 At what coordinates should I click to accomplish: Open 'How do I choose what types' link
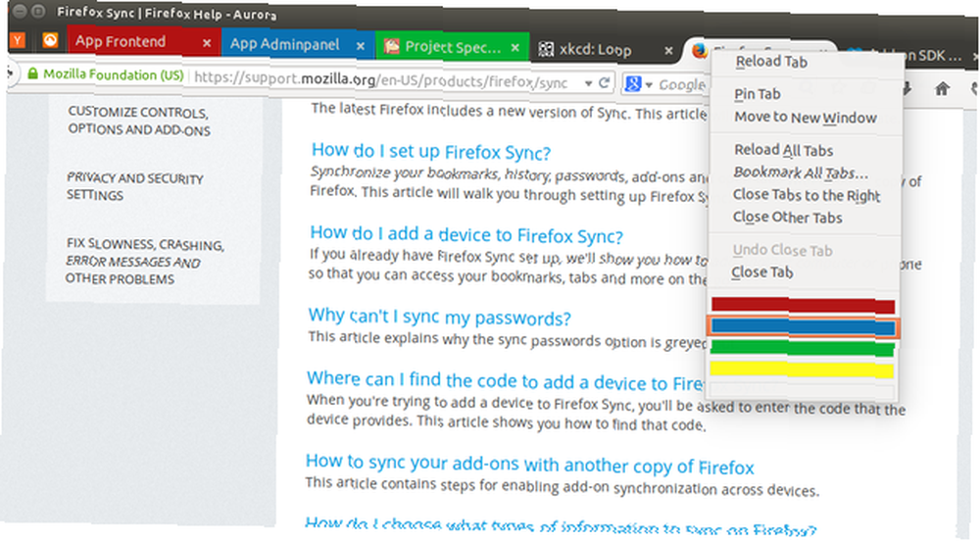coord(561,526)
